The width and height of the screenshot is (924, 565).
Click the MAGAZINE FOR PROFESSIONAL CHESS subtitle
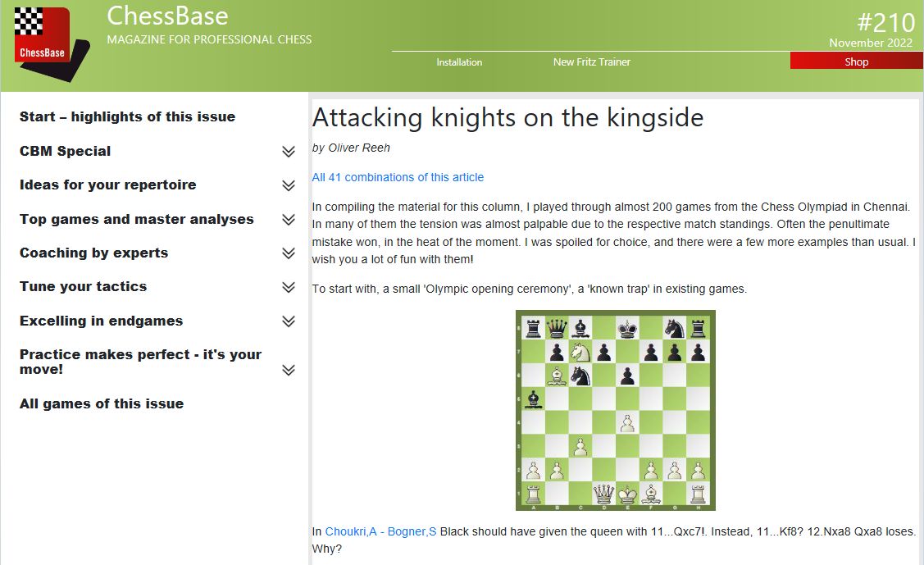coord(209,39)
